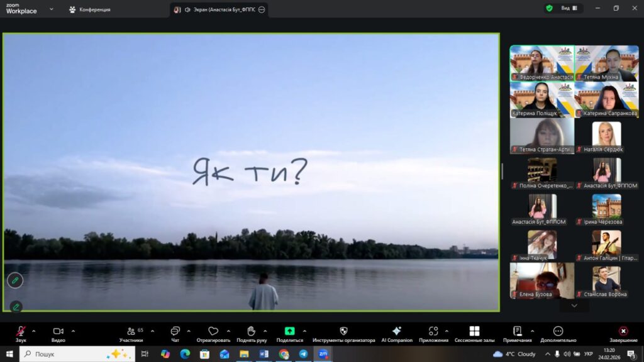
Task: Launch the AI Companion sparkle icon
Action: click(397, 331)
